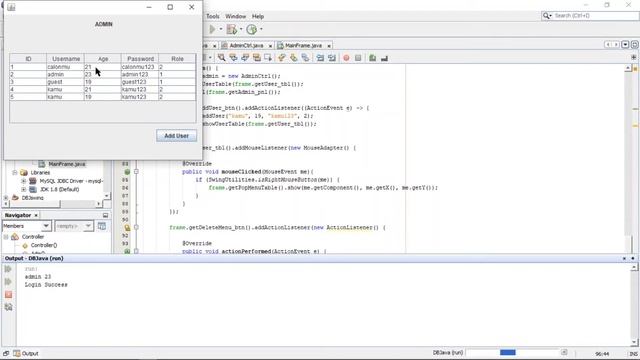Screen dimensions: 640x360
Task: Click Find Next Occurrence editor icon
Action: coord(245,58)
